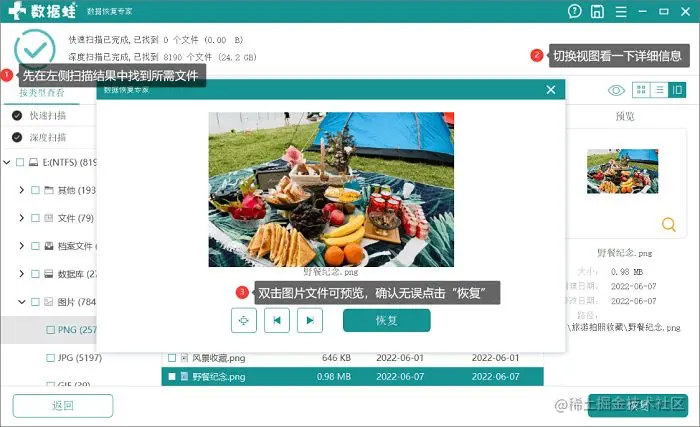Expand the 档案文件 node
The width and height of the screenshot is (700, 427).
[21, 246]
